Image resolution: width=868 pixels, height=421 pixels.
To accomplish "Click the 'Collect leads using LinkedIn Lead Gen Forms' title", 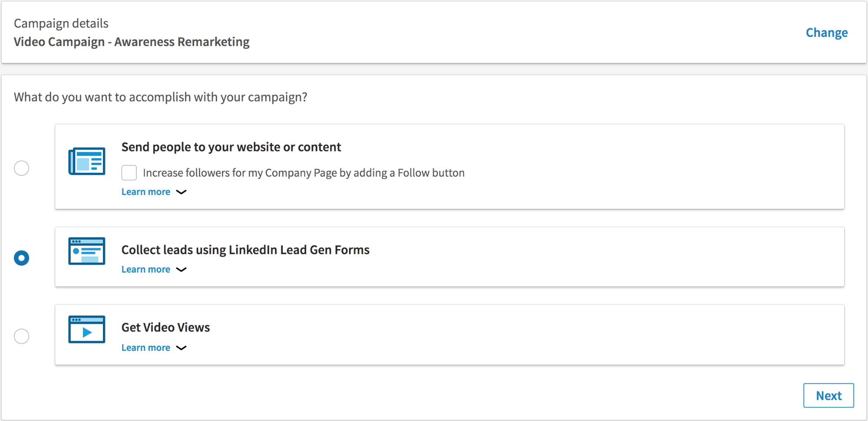I will pyautogui.click(x=245, y=250).
